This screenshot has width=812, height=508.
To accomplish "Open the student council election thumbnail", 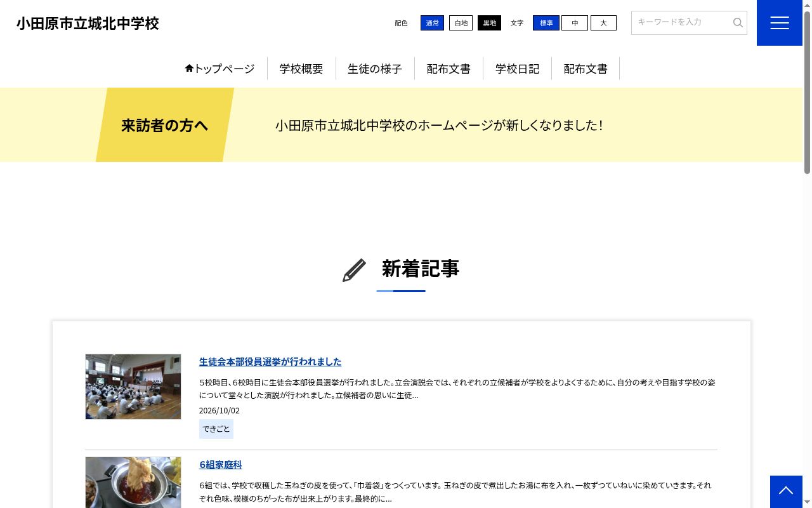I will click(x=133, y=387).
